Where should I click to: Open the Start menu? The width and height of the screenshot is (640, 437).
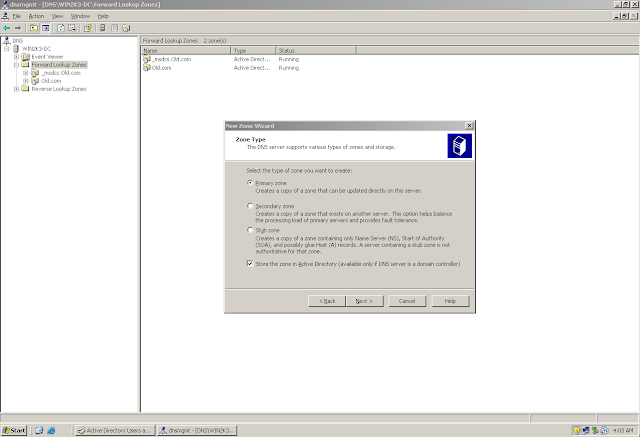[14, 430]
